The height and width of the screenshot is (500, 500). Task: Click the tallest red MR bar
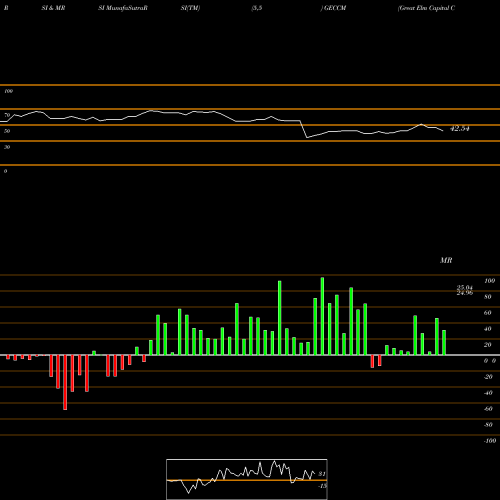65,382
